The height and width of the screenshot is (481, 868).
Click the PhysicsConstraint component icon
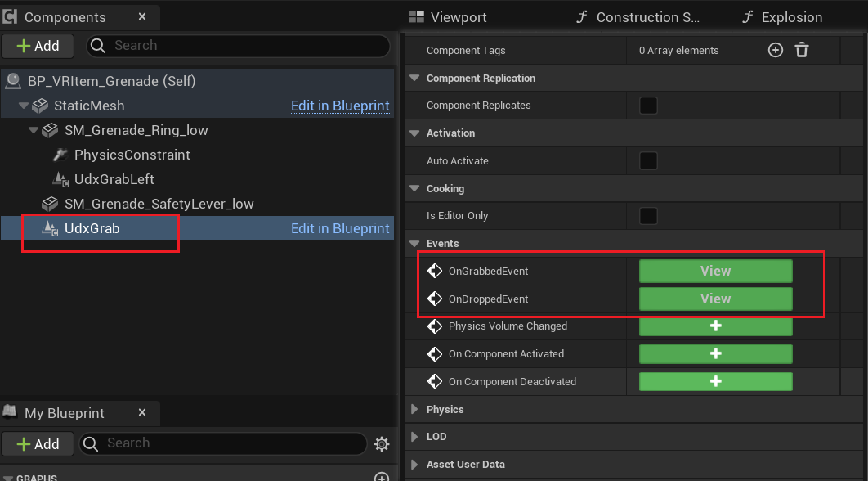click(60, 155)
